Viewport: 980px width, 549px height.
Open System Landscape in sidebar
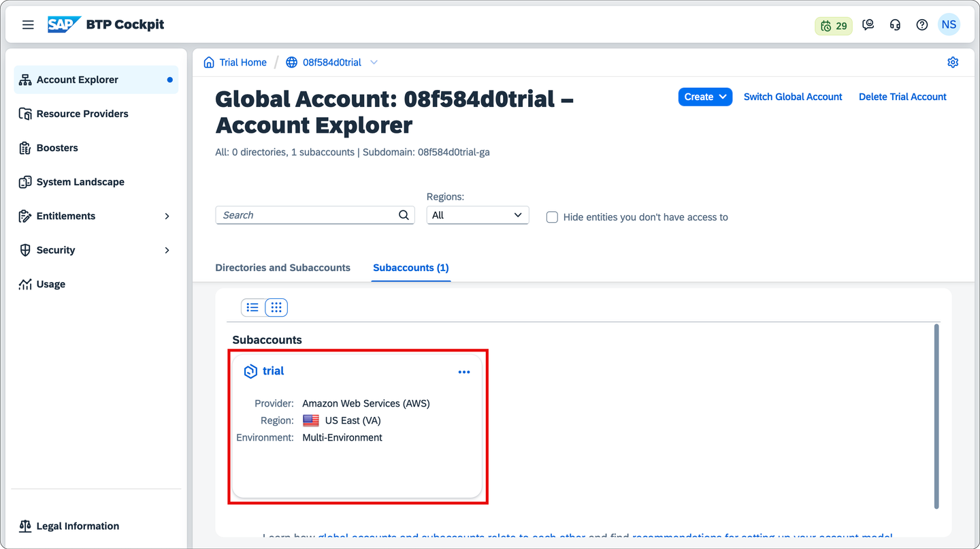click(96, 182)
